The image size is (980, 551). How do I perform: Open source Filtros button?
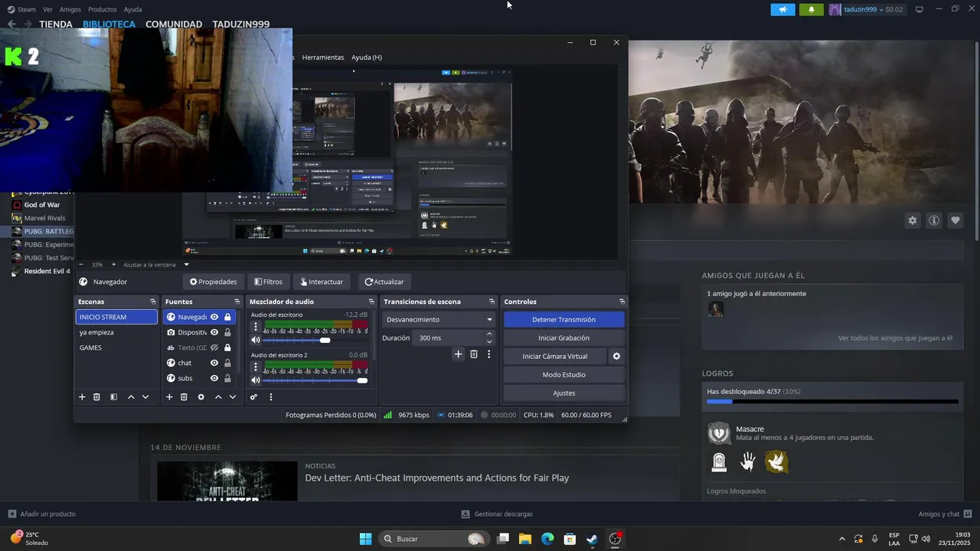coord(269,282)
